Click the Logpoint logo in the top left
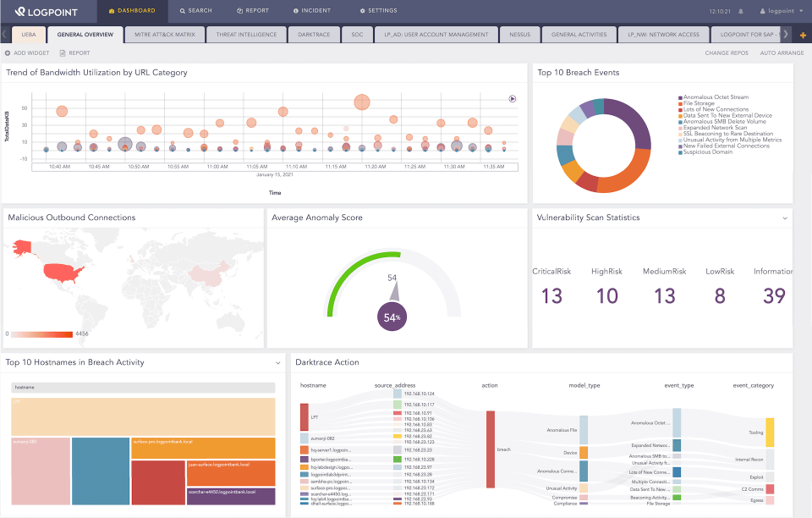The height and width of the screenshot is (518, 812). pos(47,12)
